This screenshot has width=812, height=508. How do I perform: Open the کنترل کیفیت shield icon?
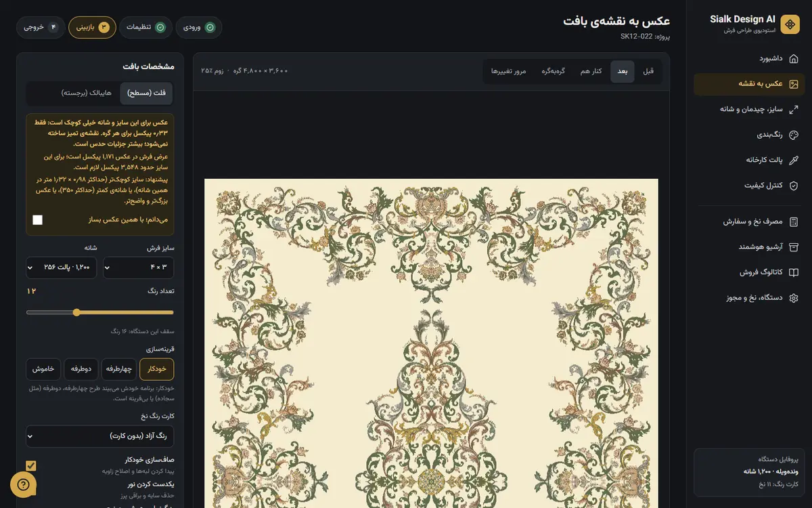[x=794, y=186]
